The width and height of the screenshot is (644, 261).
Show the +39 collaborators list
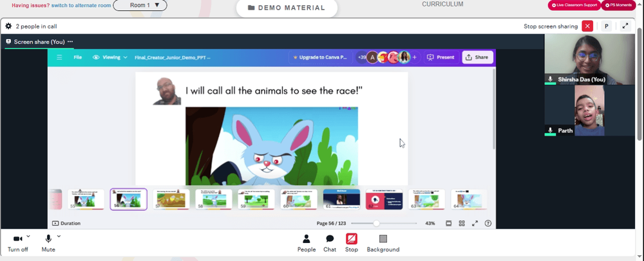coord(362,57)
